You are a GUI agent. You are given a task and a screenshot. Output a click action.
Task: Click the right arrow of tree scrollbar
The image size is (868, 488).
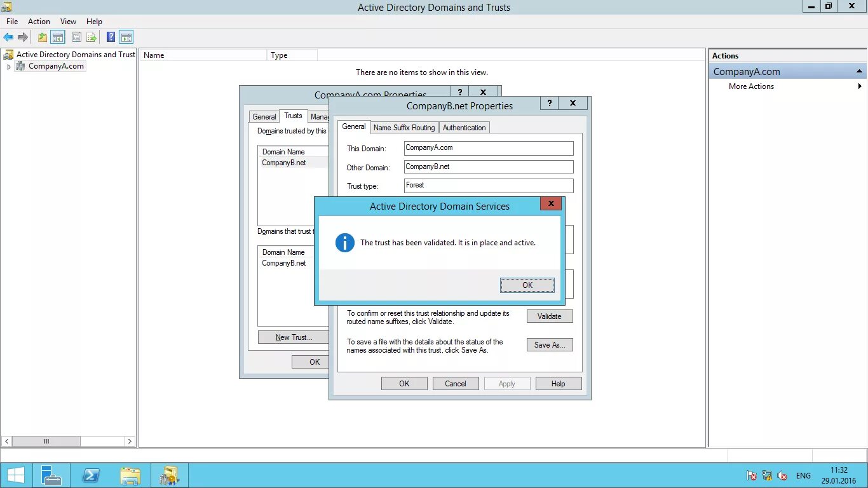[130, 441]
